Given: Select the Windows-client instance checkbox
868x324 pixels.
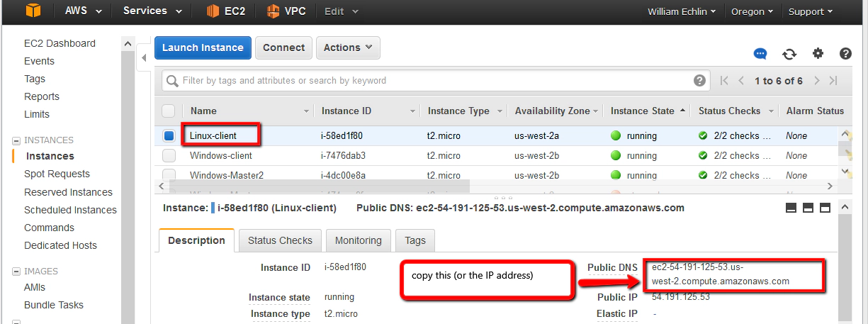Looking at the screenshot, I should click(169, 155).
